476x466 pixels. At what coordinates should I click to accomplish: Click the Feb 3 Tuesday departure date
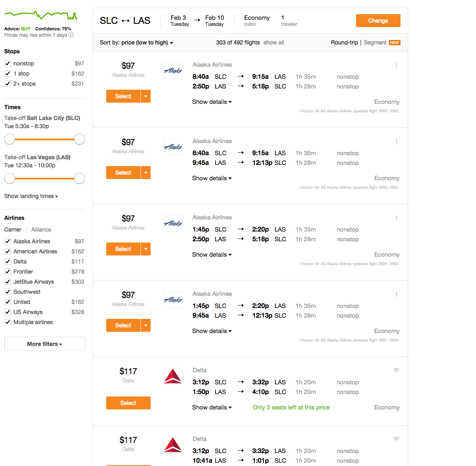pyautogui.click(x=180, y=21)
